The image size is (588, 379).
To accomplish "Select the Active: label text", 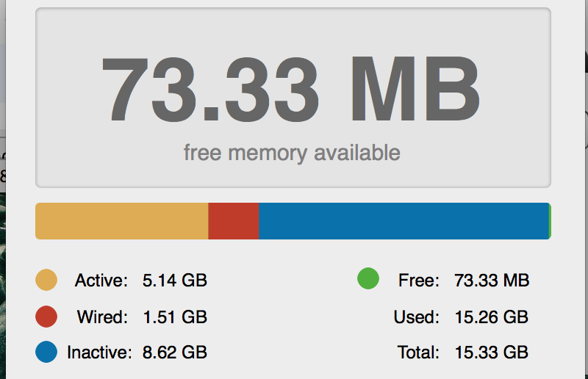I will click(x=101, y=280).
